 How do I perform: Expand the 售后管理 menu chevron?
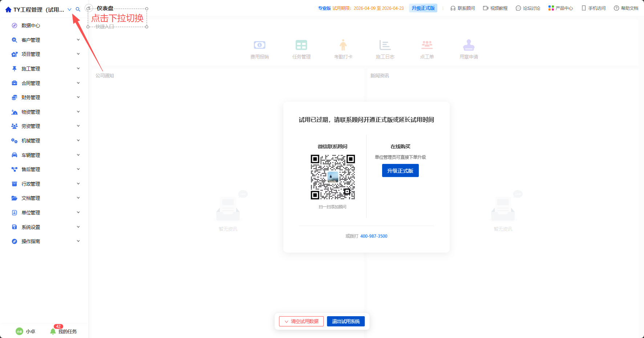click(78, 169)
